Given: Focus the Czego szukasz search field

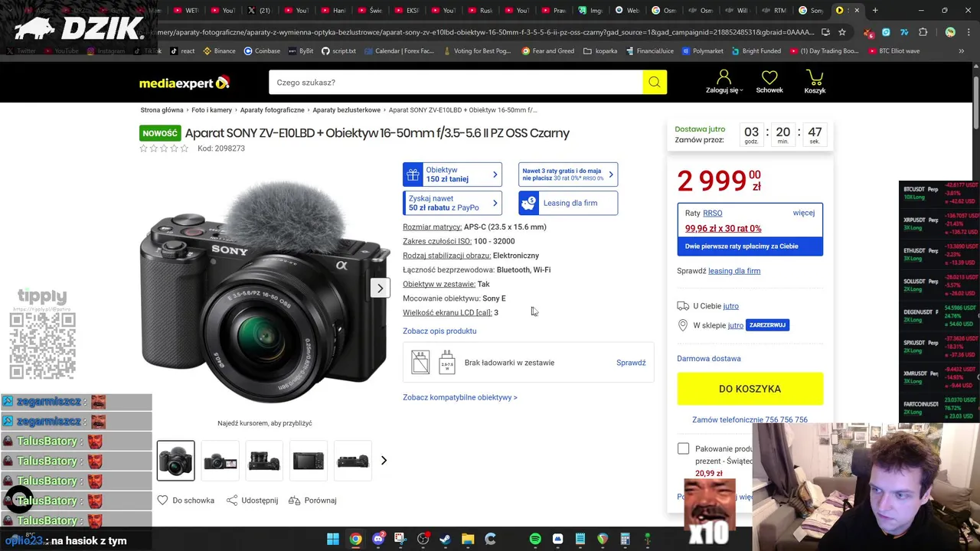Looking at the screenshot, I should (456, 82).
